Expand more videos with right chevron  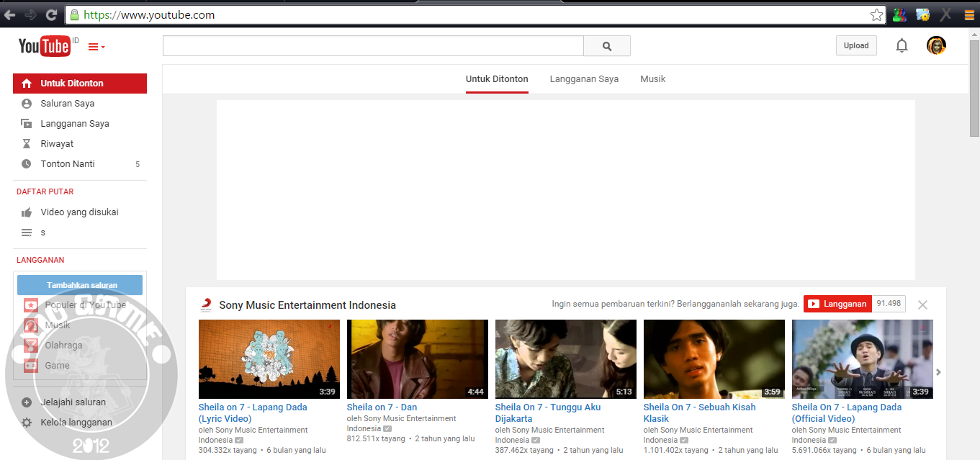938,372
